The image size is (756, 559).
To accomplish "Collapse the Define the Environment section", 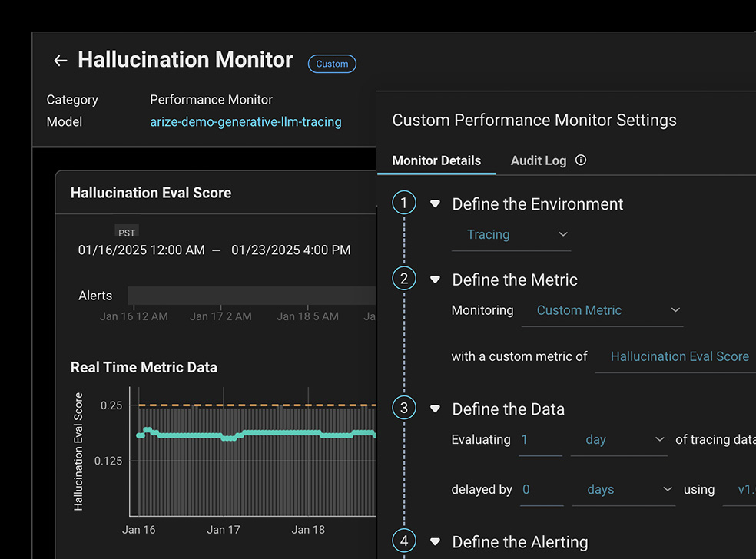I will click(435, 204).
